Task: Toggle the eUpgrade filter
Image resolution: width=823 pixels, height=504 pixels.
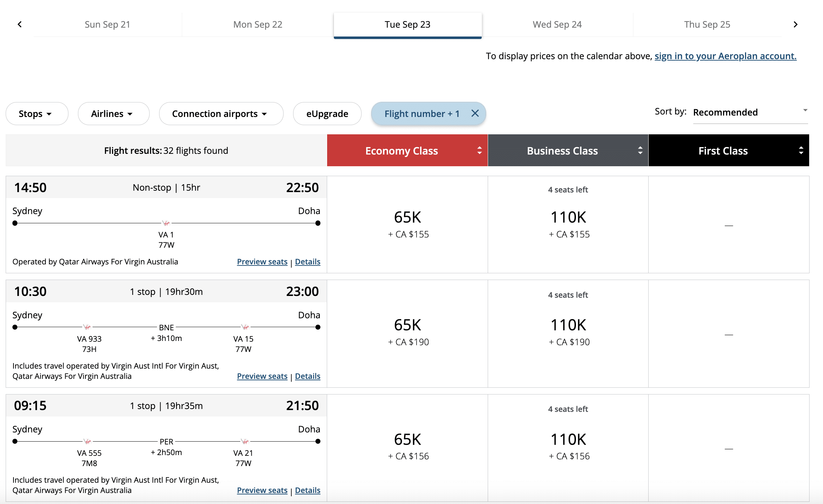Action: click(327, 114)
